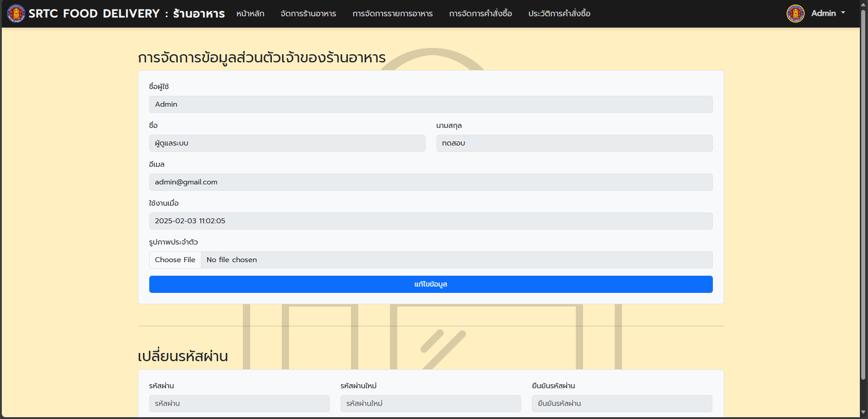Focus the รหัสผ่านใหม่ new password field
This screenshot has height=419, width=868.
pos(430,404)
